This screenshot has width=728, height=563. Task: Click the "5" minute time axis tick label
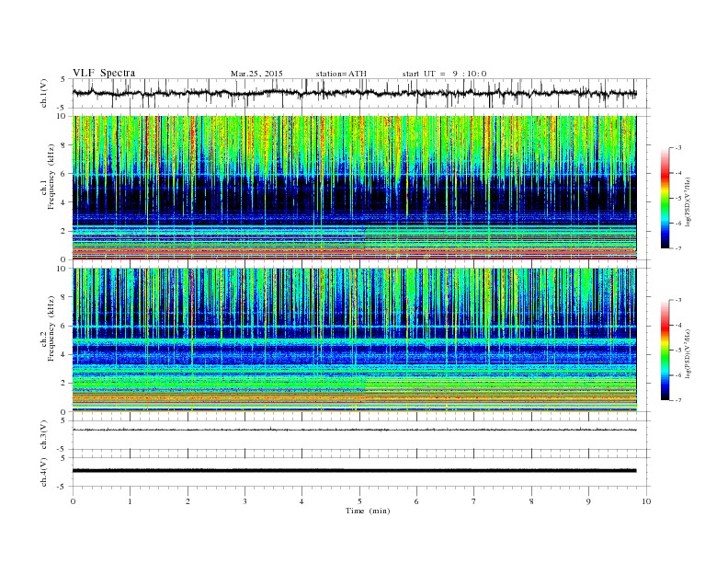tap(359, 501)
